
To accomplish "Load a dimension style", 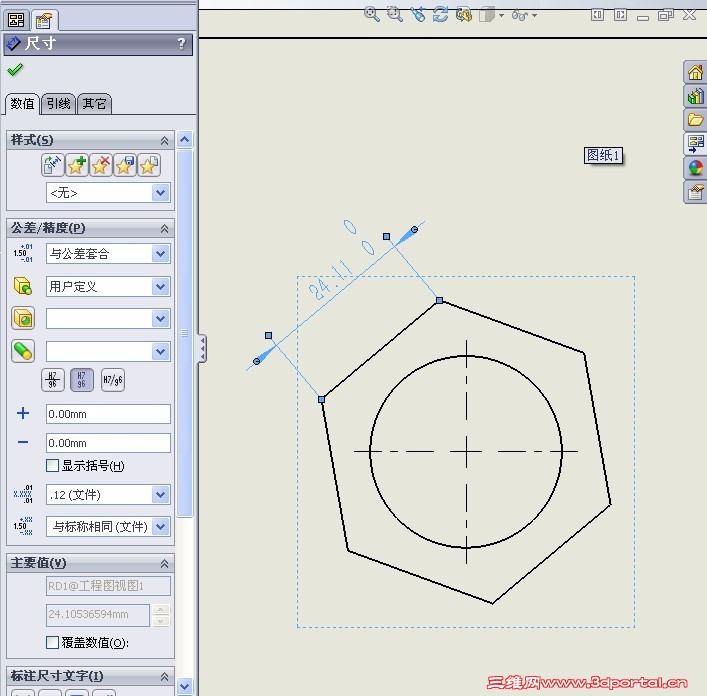I will (149, 165).
